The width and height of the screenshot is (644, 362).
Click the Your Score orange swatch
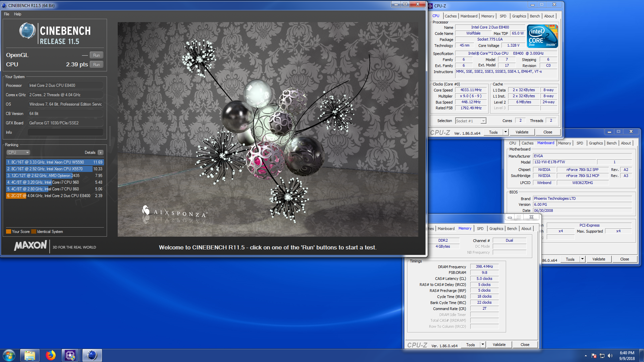[x=8, y=232]
